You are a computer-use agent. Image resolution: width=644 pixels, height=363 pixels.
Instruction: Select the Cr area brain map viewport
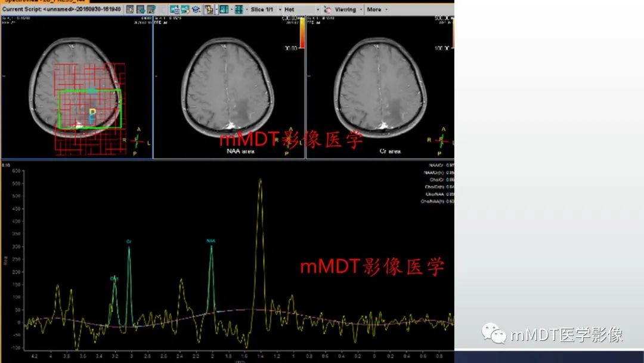[x=380, y=87]
